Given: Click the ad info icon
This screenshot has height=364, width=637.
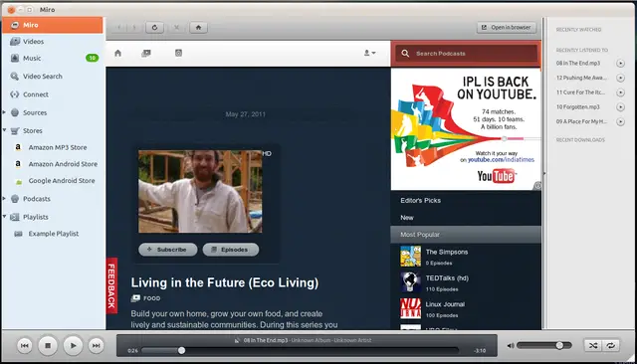Looking at the screenshot, I should [x=537, y=186].
